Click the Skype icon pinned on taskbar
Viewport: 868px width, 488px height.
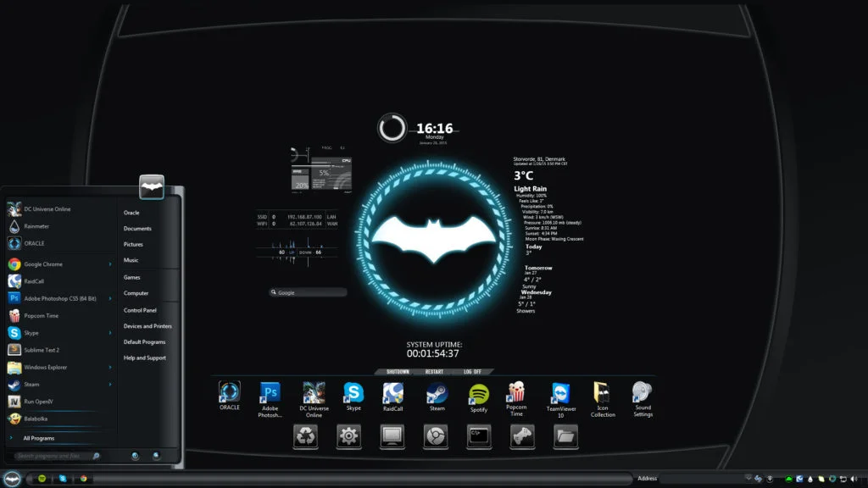pos(63,479)
